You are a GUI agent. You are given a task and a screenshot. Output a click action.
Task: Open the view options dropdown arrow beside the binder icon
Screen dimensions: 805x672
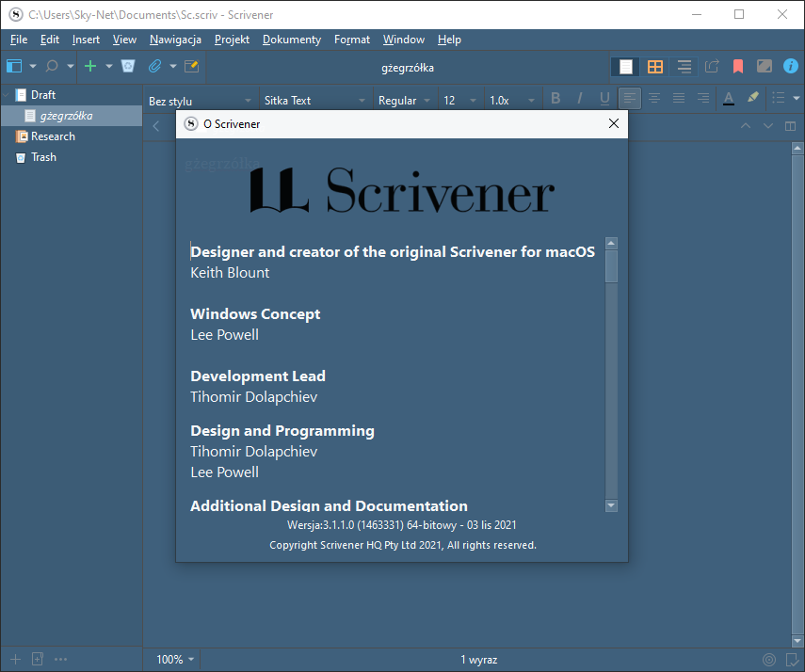(x=33, y=66)
